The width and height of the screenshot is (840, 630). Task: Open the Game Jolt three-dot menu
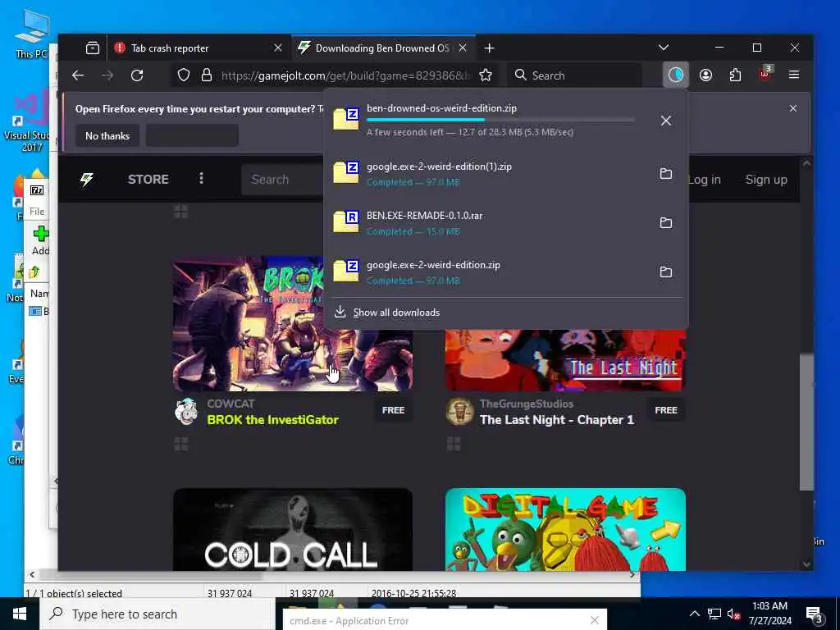[x=202, y=178]
